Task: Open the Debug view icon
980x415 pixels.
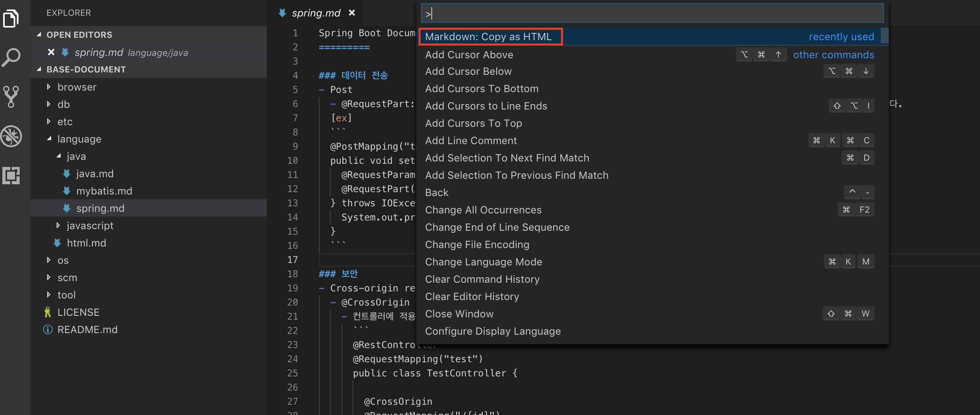Action: (11, 136)
